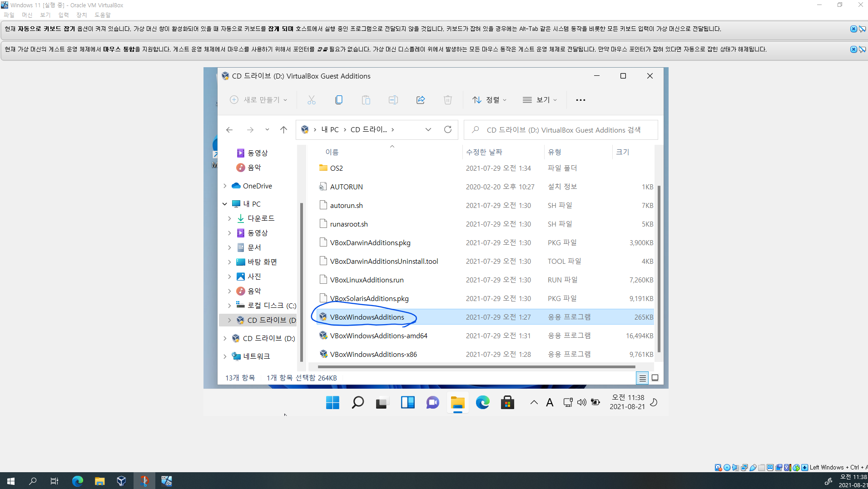The height and width of the screenshot is (489, 868).
Task: Switch to large icons view in status bar
Action: [x=655, y=378]
